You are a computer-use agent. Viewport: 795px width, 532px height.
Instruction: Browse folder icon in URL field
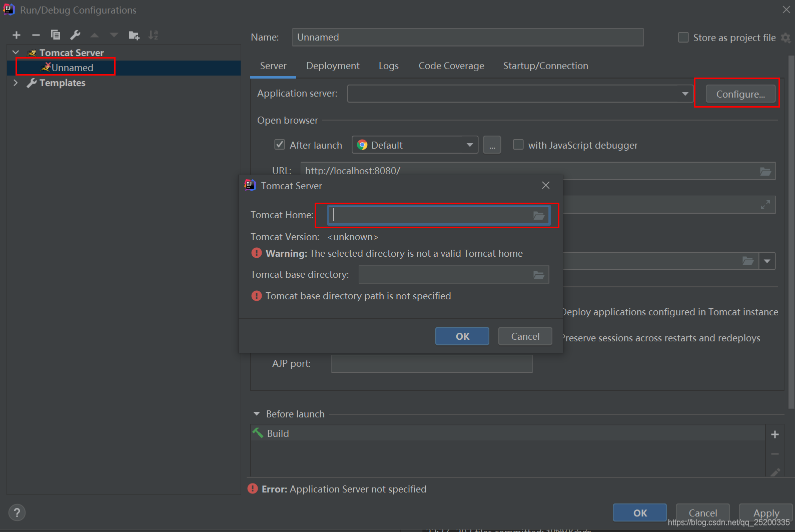point(765,171)
